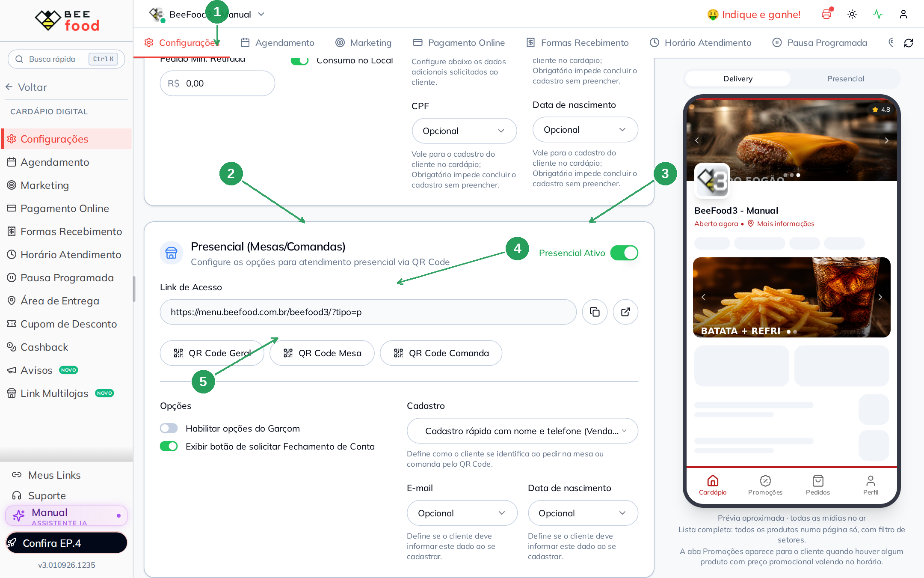Open Avisos in the sidebar
Image resolution: width=924 pixels, height=578 pixels.
click(67, 370)
